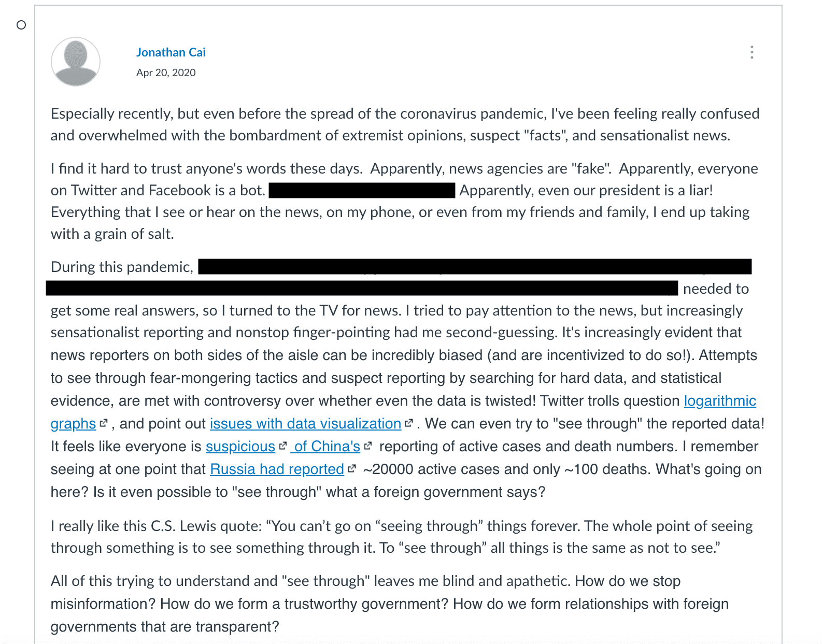Click the external-link icon after "data visualization"
This screenshot has height=644, width=823.
pos(409,423)
